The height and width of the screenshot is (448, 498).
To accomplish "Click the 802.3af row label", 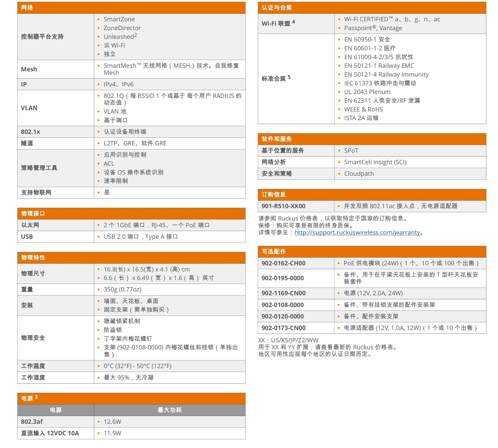I will pos(32,422).
